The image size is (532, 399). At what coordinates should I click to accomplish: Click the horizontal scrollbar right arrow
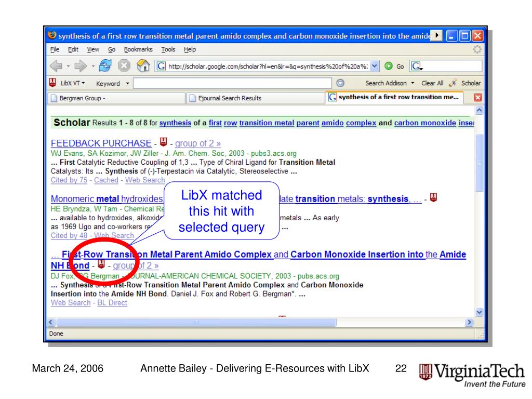point(469,322)
